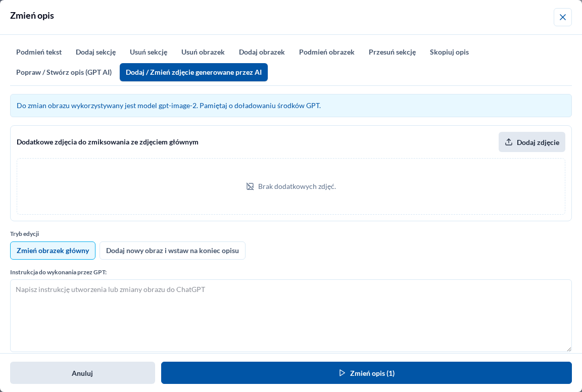Click the no-image icon beside Brak dodatkowych zdjęć
582x392 pixels.
point(250,186)
